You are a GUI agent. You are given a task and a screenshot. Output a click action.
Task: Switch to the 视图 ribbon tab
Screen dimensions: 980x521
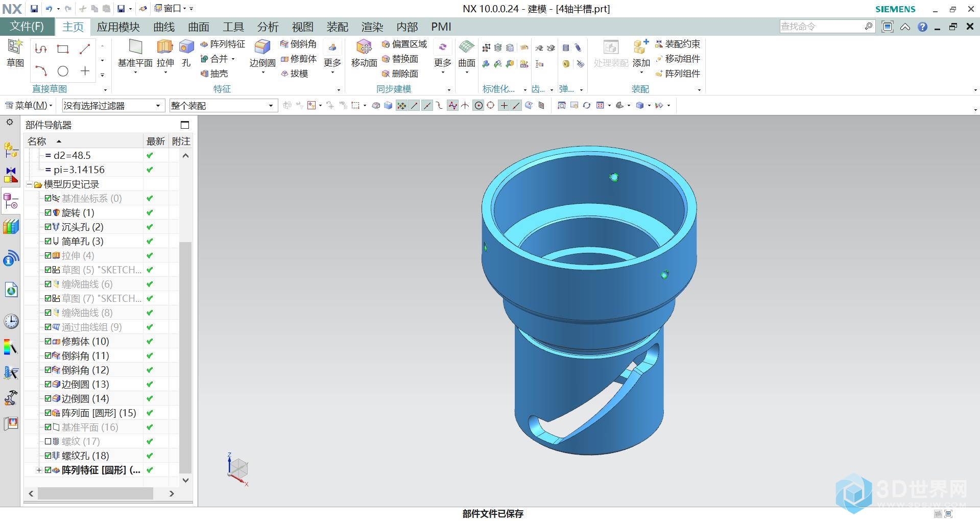pos(302,27)
